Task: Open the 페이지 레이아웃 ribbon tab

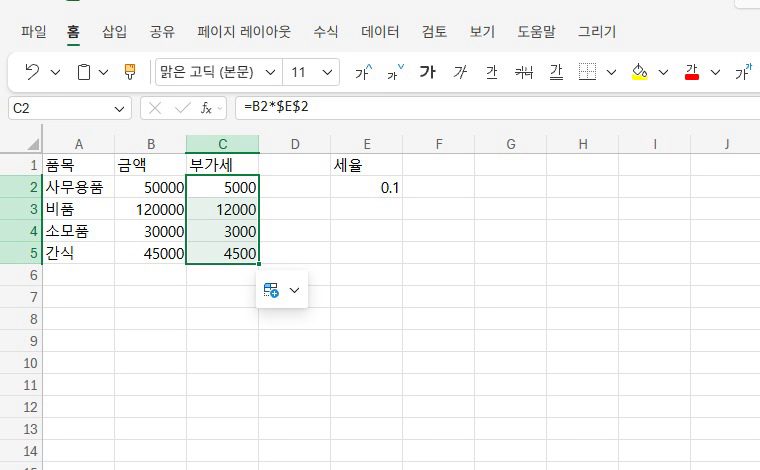Action: coord(244,32)
